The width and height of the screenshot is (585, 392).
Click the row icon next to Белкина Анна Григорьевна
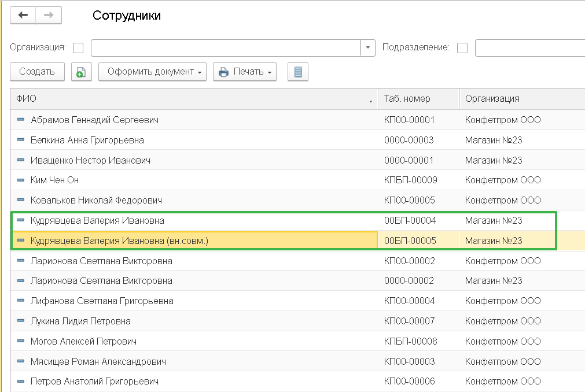pyautogui.click(x=21, y=140)
